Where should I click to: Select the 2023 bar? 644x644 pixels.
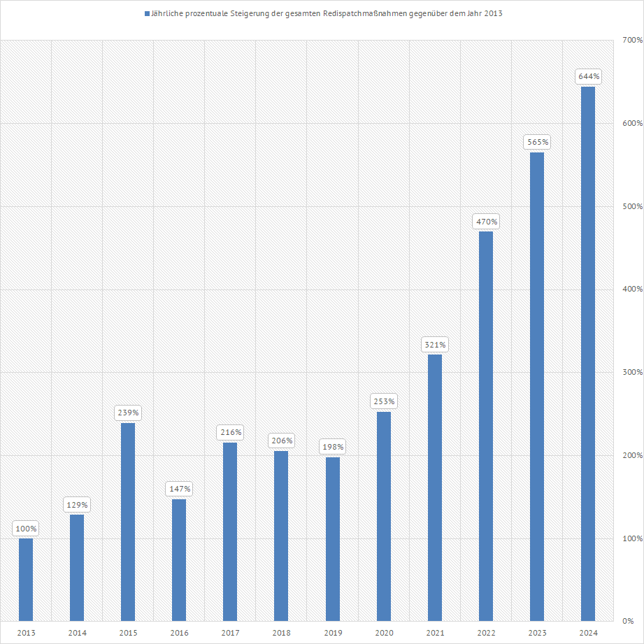[537, 386]
